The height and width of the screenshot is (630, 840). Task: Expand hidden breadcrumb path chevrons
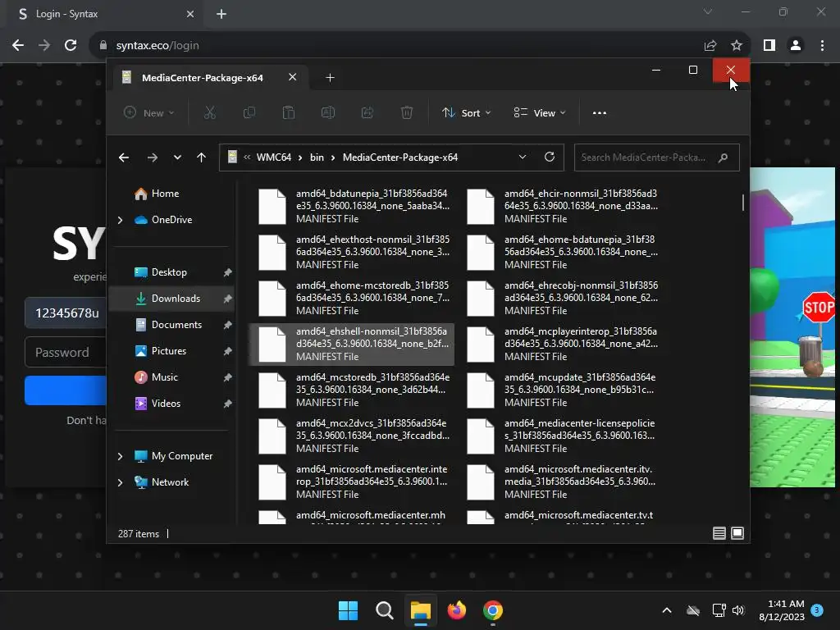point(247,157)
